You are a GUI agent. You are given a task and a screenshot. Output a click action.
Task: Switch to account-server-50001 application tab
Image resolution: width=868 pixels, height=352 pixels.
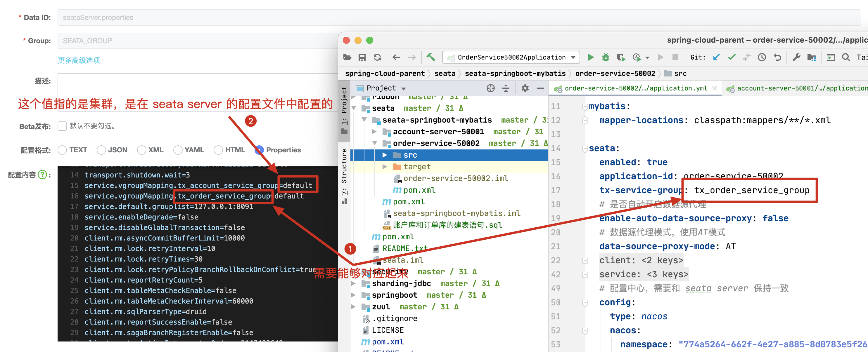(797, 88)
